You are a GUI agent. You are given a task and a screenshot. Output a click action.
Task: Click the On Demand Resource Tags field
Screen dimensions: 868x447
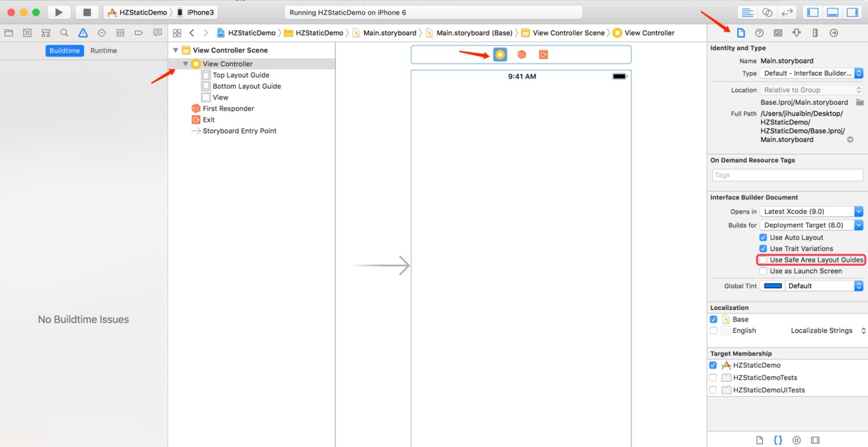787,175
